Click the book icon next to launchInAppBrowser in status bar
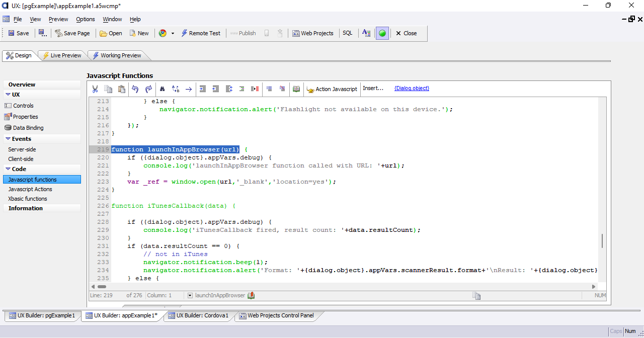Image resolution: width=644 pixels, height=338 pixels. [x=251, y=296]
